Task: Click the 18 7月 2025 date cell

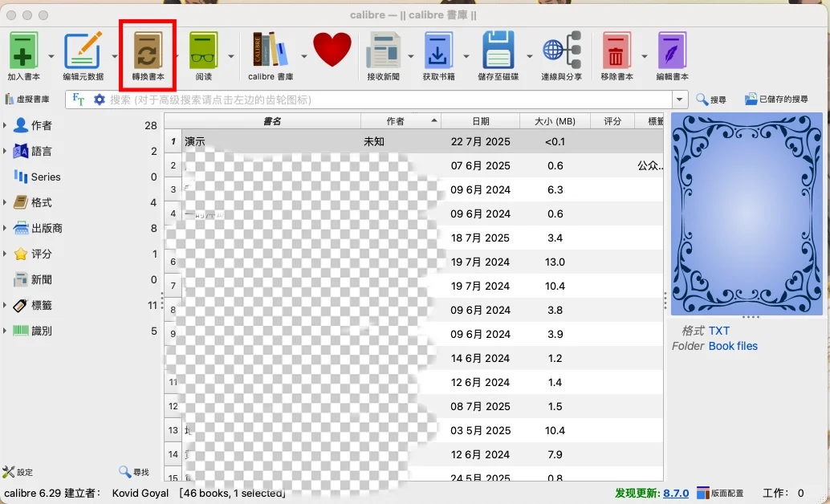Action: (x=481, y=238)
